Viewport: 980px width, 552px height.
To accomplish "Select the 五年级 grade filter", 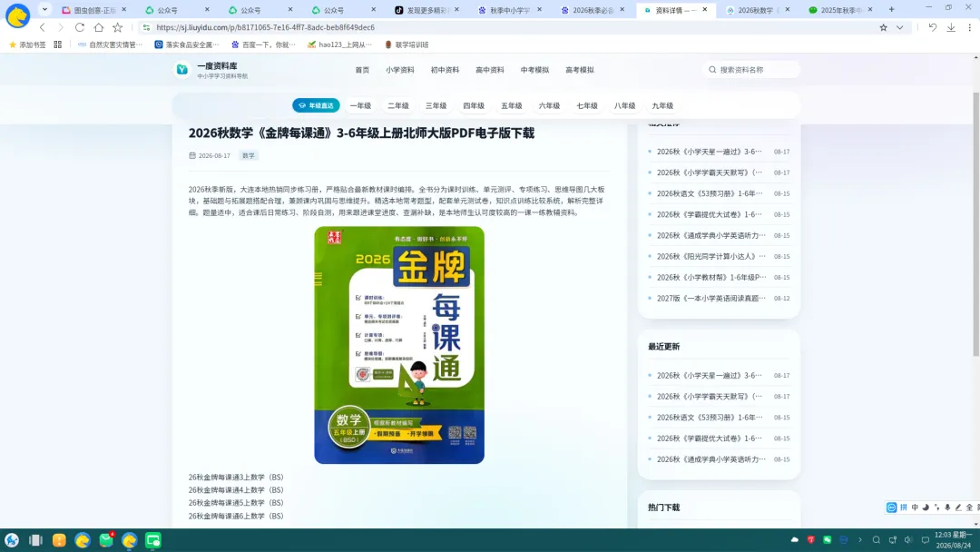I will click(x=511, y=105).
